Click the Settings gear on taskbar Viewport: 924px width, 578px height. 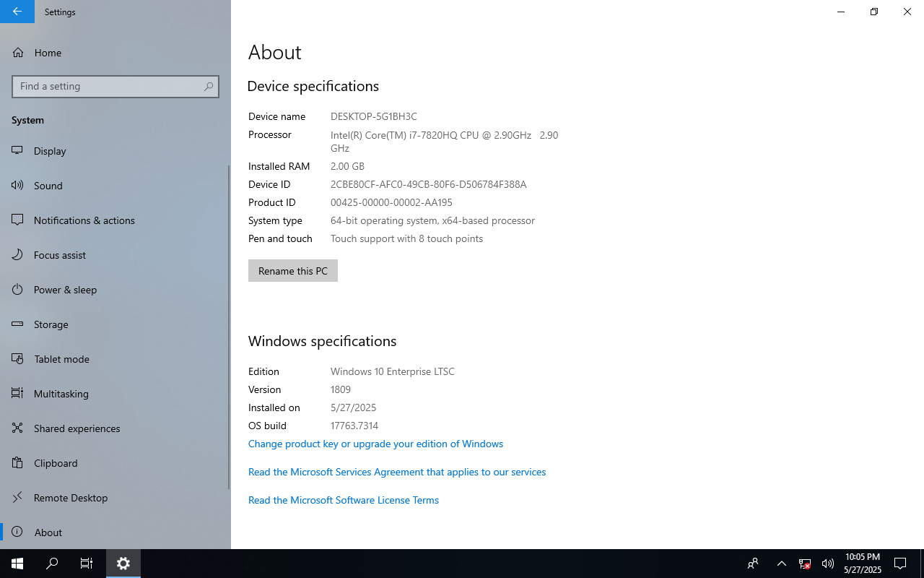123,564
